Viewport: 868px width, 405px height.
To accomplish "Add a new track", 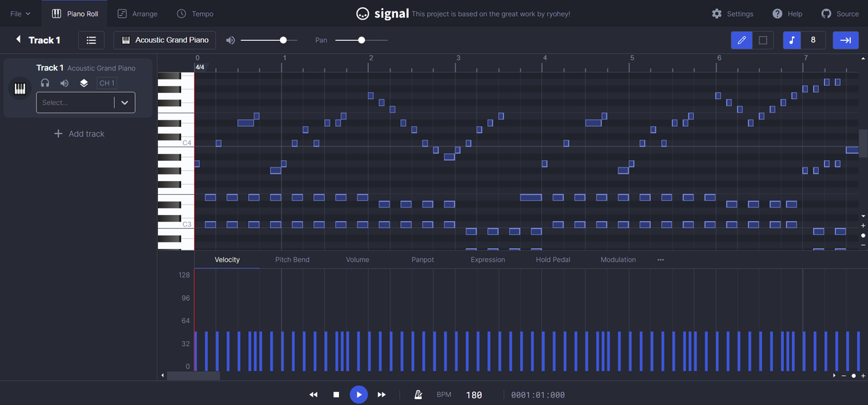I will (x=79, y=134).
